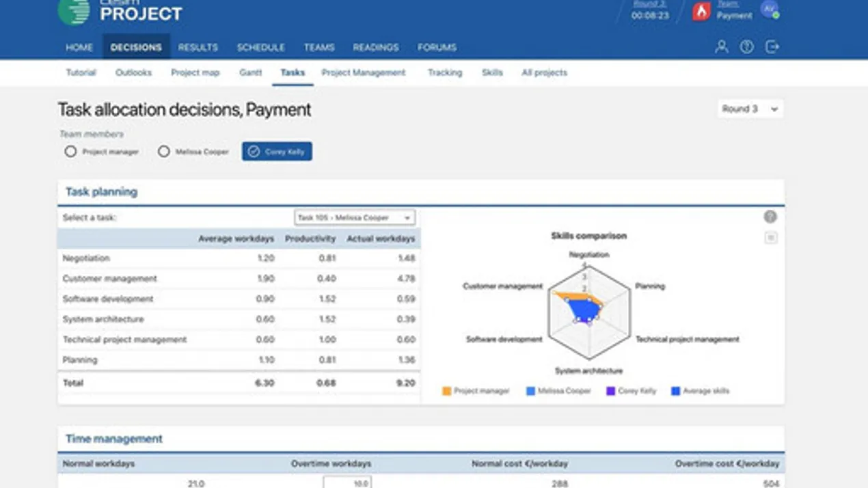Click the Customer management actual workdays 4.78

[x=406, y=279]
